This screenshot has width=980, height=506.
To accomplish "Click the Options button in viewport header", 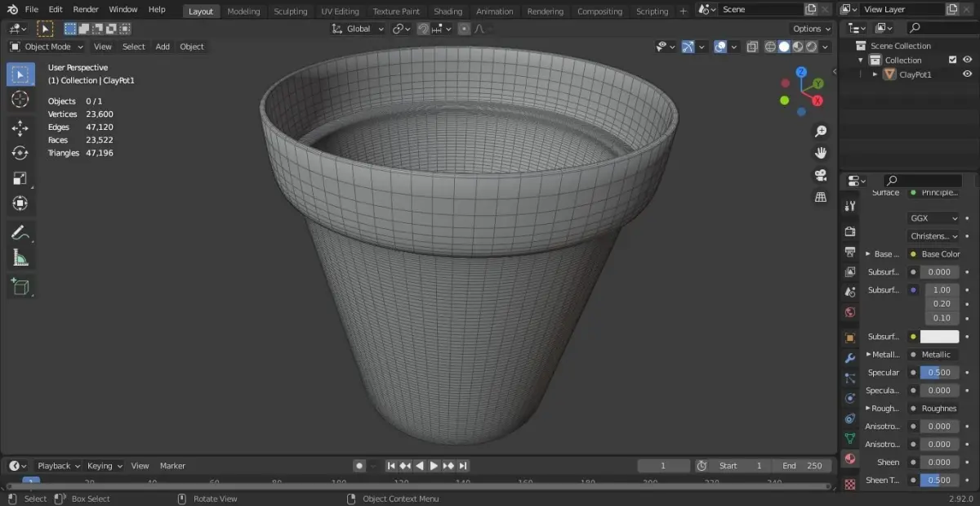I will click(811, 29).
